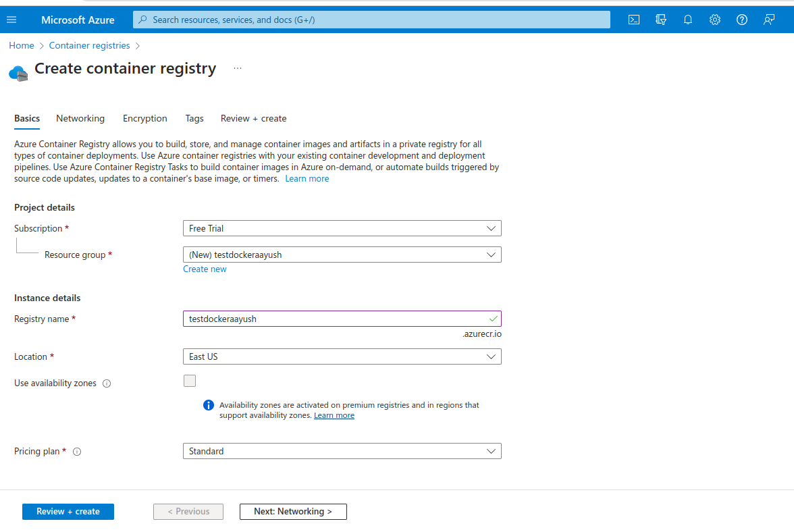This screenshot has width=794, height=532.
Task: Tick the Use availability zones checkbox
Action: (x=189, y=381)
